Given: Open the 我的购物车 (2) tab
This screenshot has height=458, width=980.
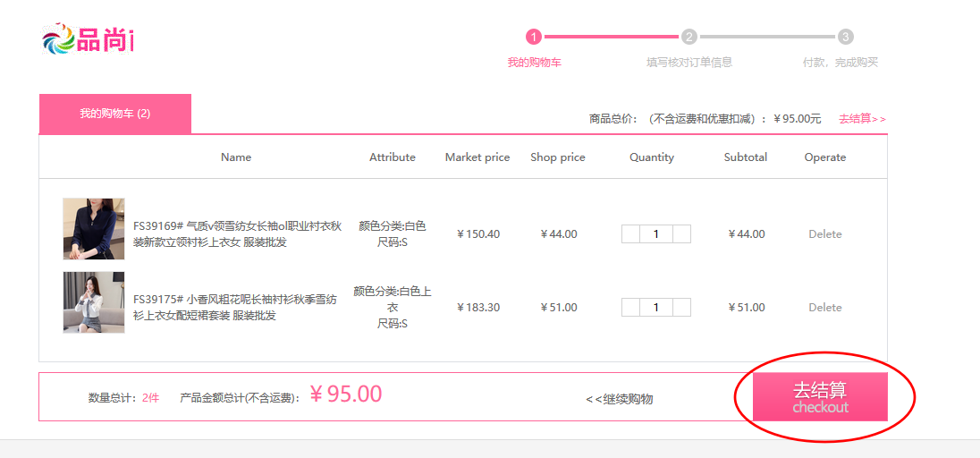Looking at the screenshot, I should [114, 114].
